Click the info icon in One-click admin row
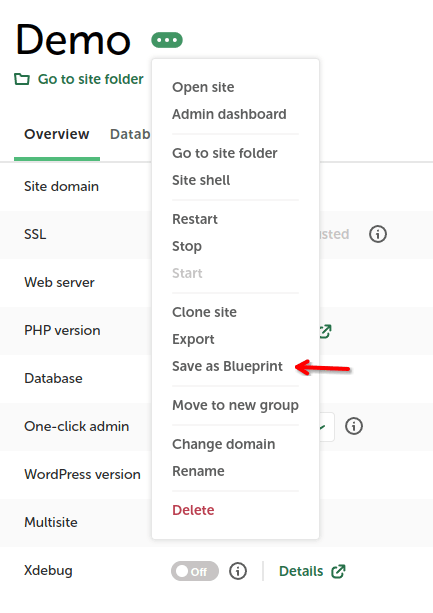The image size is (433, 613). click(354, 426)
